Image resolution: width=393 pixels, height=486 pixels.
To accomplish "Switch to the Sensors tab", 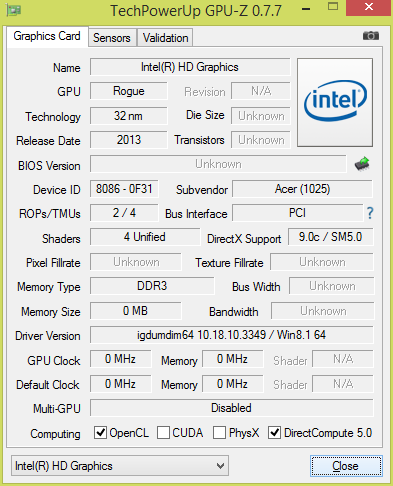I will coord(112,38).
